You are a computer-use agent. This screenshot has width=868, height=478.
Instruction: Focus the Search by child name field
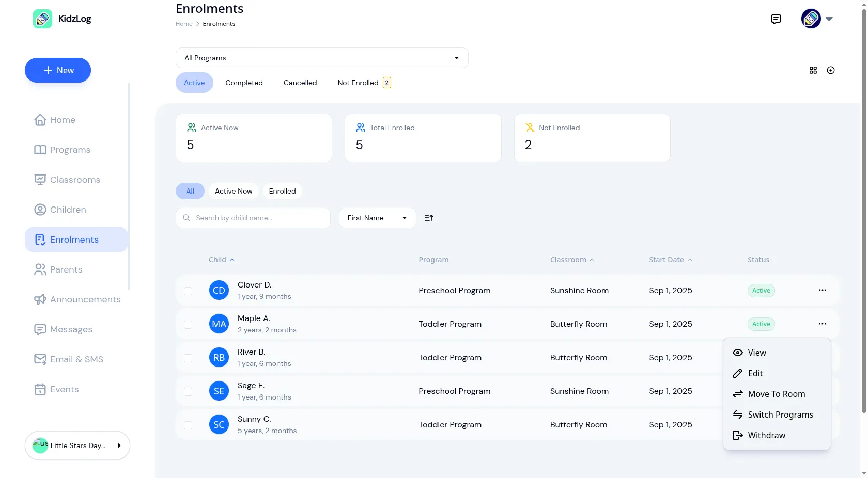coord(253,218)
